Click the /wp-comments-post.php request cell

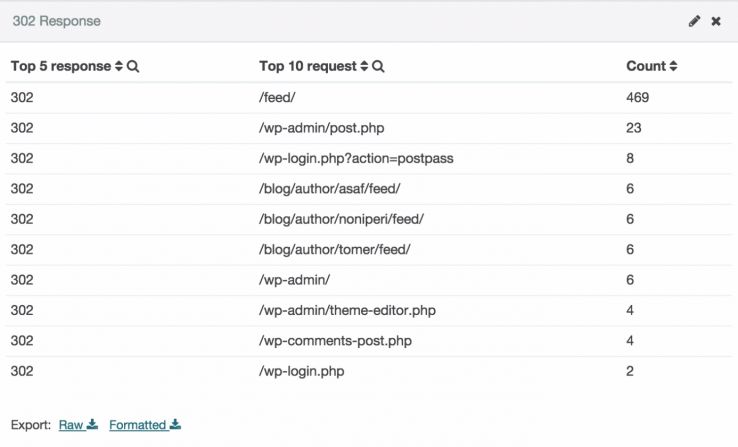click(x=335, y=340)
